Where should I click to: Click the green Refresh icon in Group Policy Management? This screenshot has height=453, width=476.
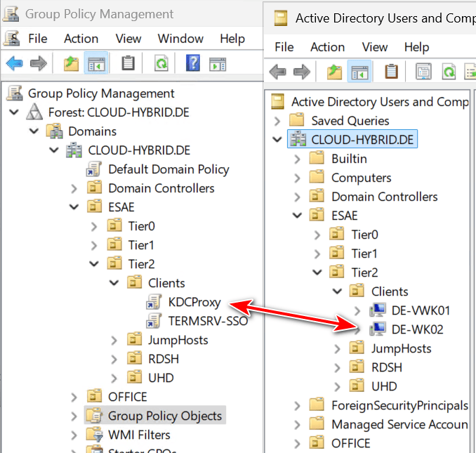click(x=161, y=64)
